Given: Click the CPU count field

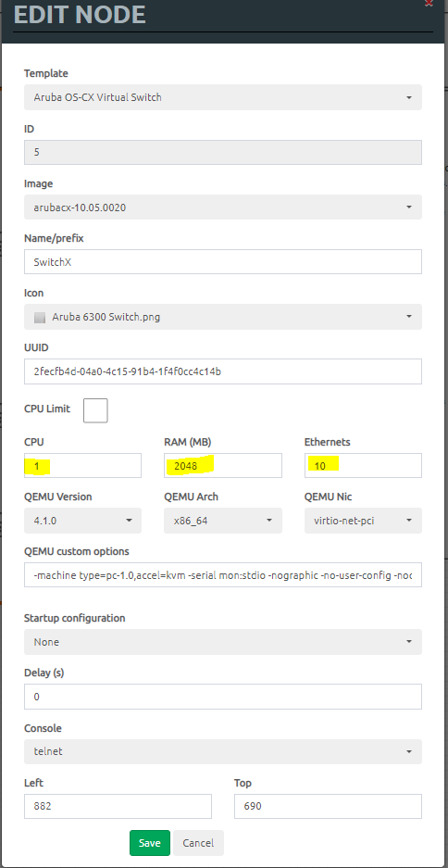Looking at the screenshot, I should [83, 466].
